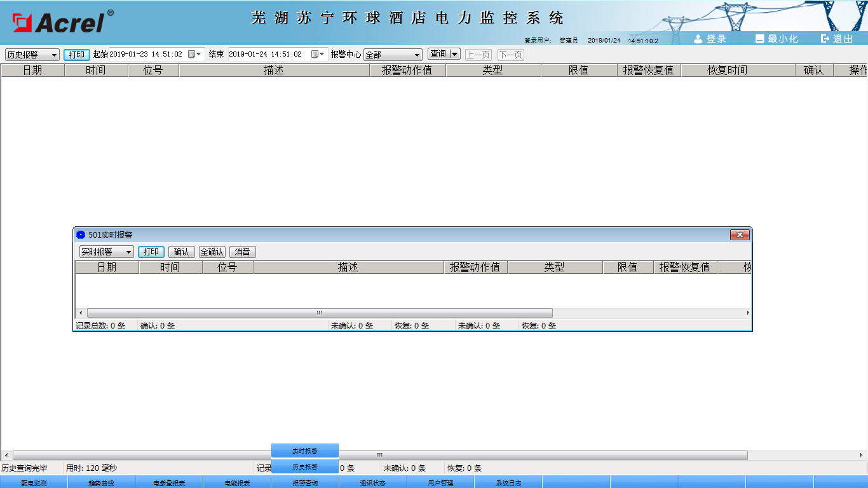This screenshot has width=868, height=488.
Task: Click the 501实时报警 window title icon
Action: click(81, 235)
